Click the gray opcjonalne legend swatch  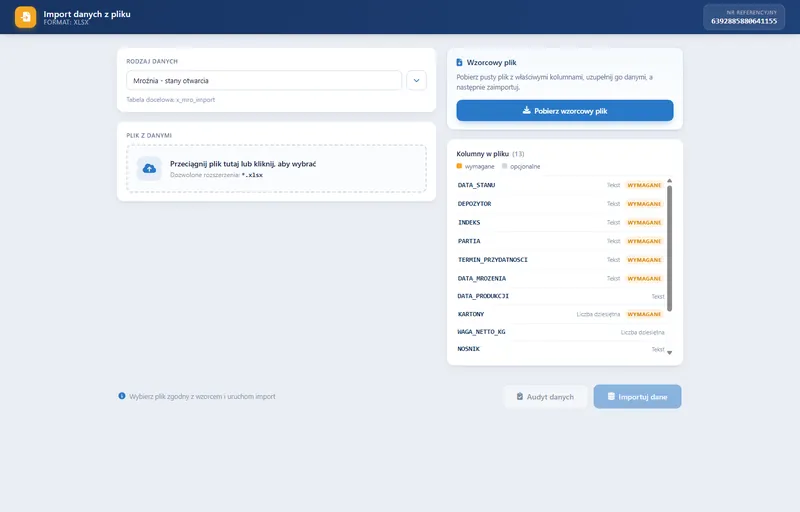505,166
